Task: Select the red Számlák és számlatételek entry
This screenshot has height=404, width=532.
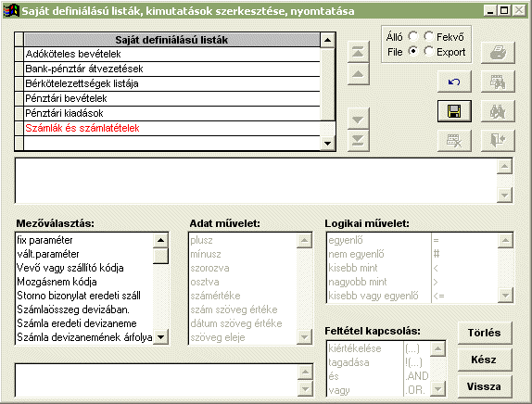Action: pyautogui.click(x=172, y=128)
